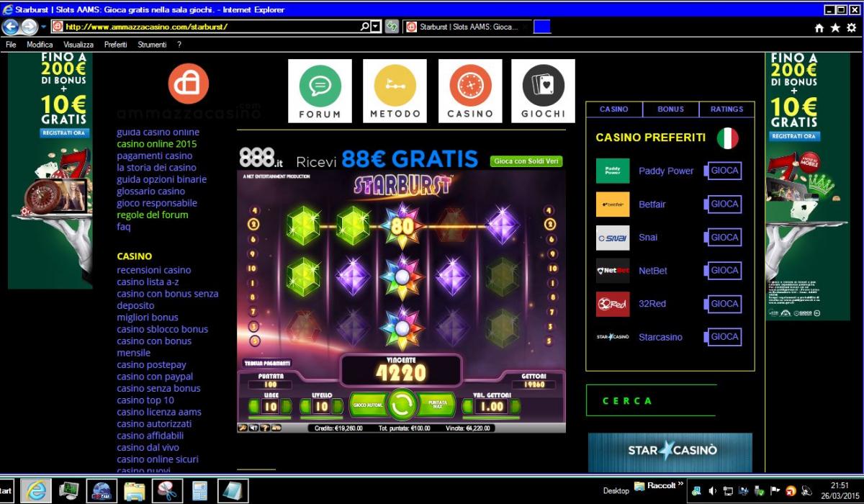Decrease Livello with the left green arrow
The image size is (864, 504).
[306, 407]
